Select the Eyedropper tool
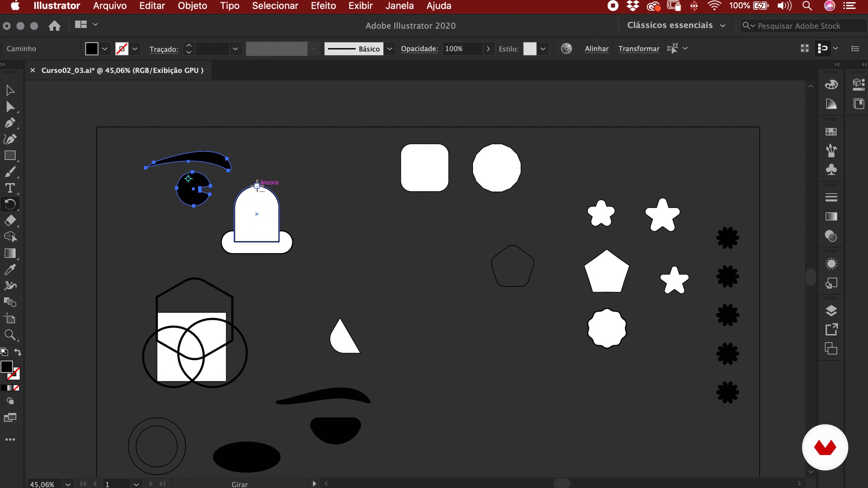Screen dimensions: 868x488 click(x=10, y=270)
